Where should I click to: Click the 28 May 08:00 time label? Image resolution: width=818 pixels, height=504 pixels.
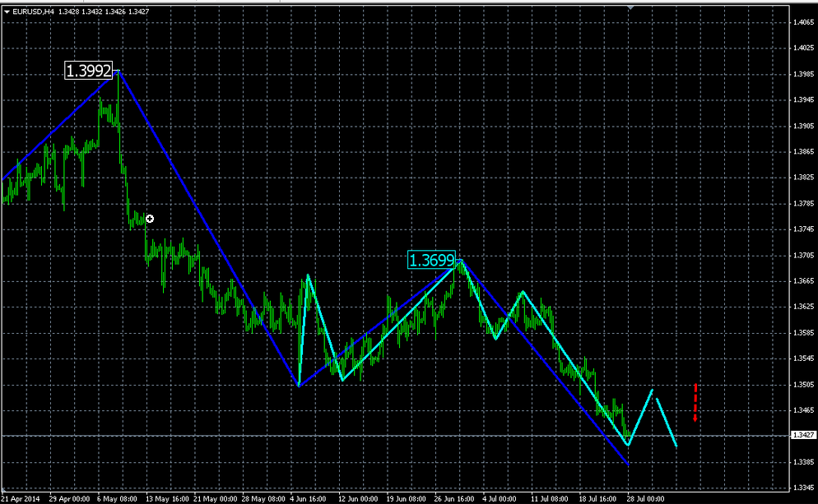pyautogui.click(x=263, y=499)
